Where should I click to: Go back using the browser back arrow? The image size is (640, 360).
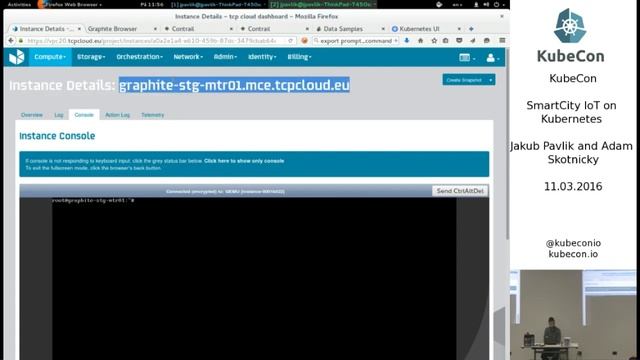point(11,41)
